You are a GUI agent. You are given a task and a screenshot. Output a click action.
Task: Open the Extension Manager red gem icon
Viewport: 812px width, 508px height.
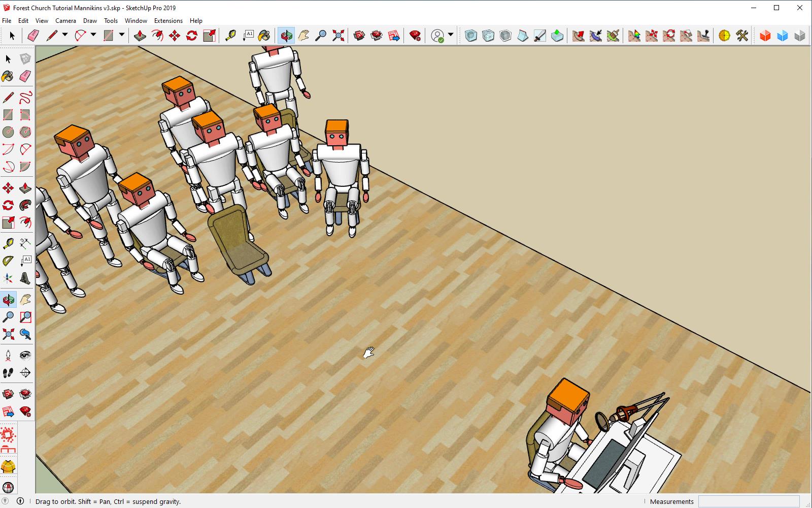tap(415, 36)
